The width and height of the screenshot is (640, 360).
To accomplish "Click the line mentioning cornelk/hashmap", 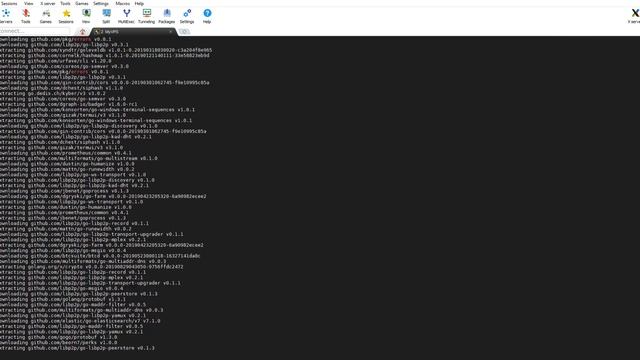I will click(104, 56).
